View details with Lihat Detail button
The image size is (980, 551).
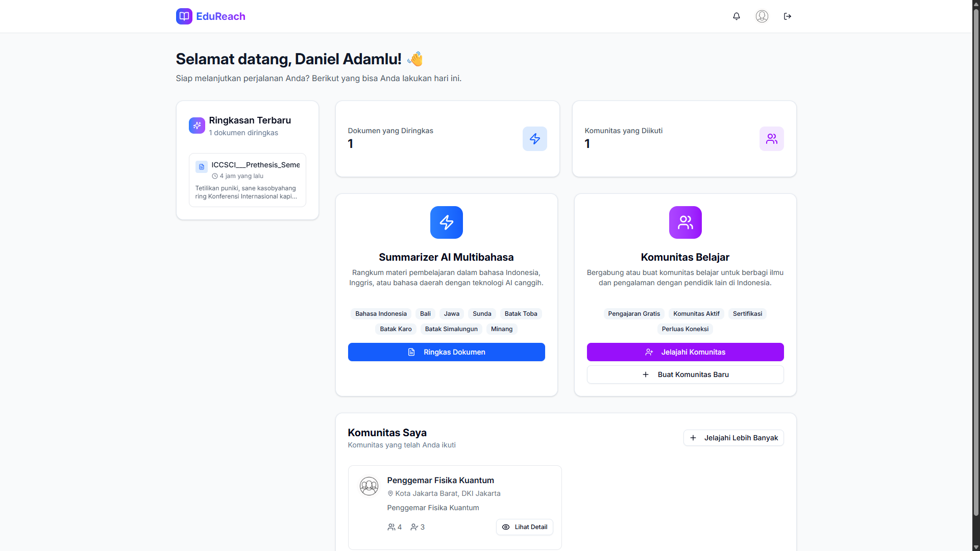[x=524, y=527]
